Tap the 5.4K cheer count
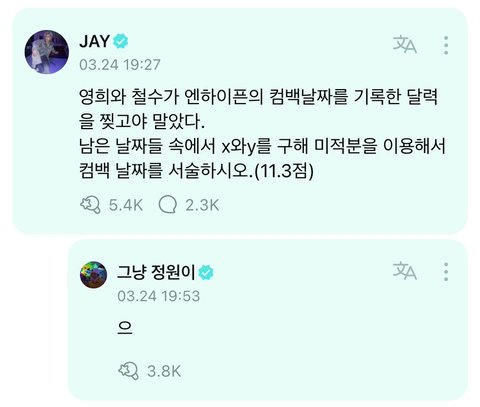The width and height of the screenshot is (480, 407). [126, 205]
